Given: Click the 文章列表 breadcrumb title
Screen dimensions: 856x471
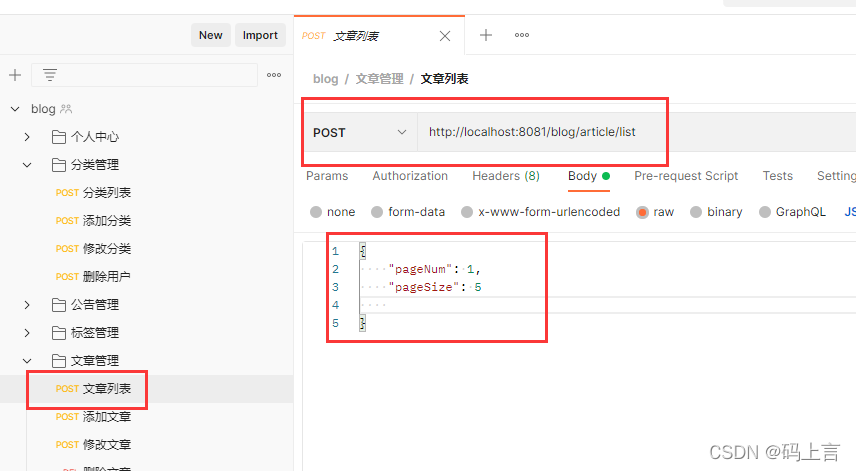Looking at the screenshot, I should [x=444, y=79].
